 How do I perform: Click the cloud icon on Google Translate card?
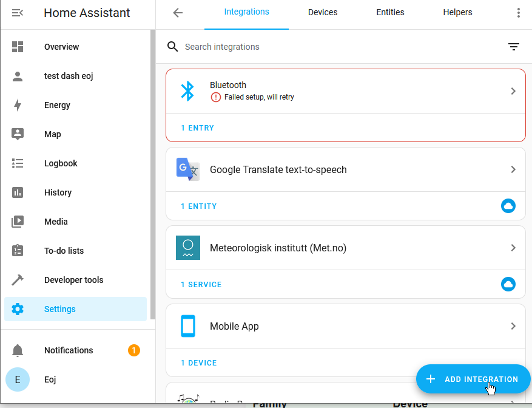[508, 206]
